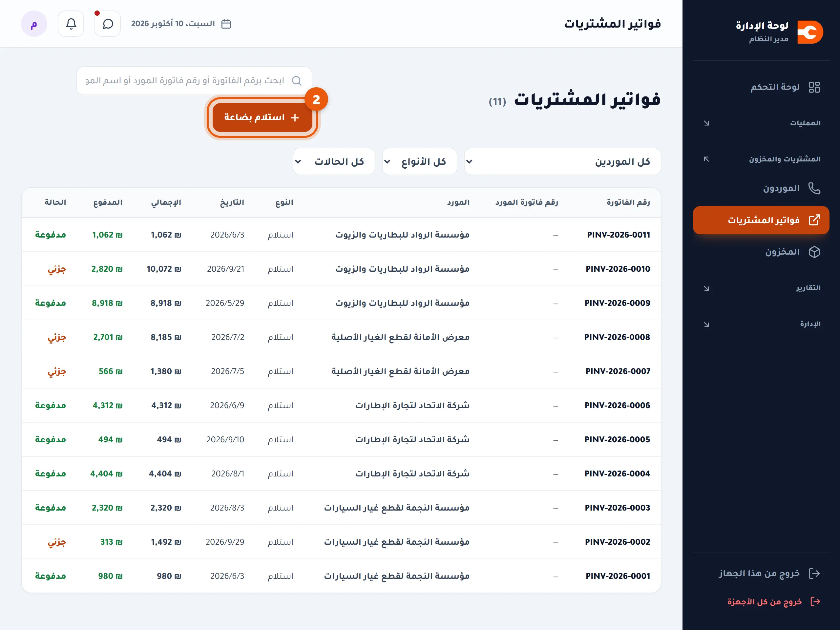This screenshot has height=630, width=840.
Task: Click the external-link icon on فواتير المشتريات
Action: [814, 220]
